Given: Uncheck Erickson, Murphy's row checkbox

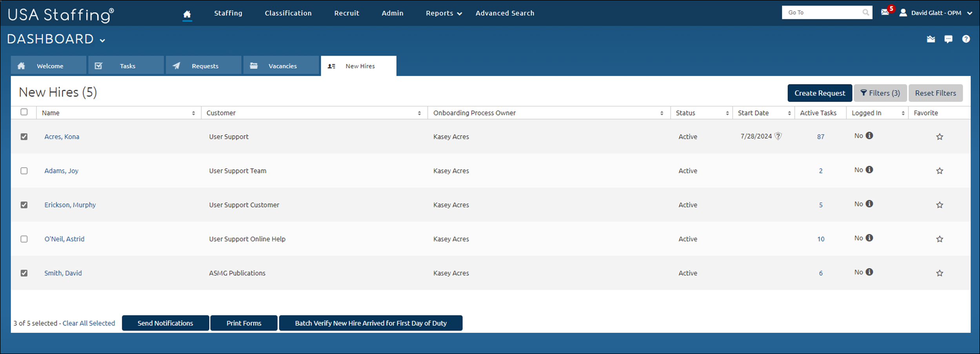Looking at the screenshot, I should click(x=24, y=205).
